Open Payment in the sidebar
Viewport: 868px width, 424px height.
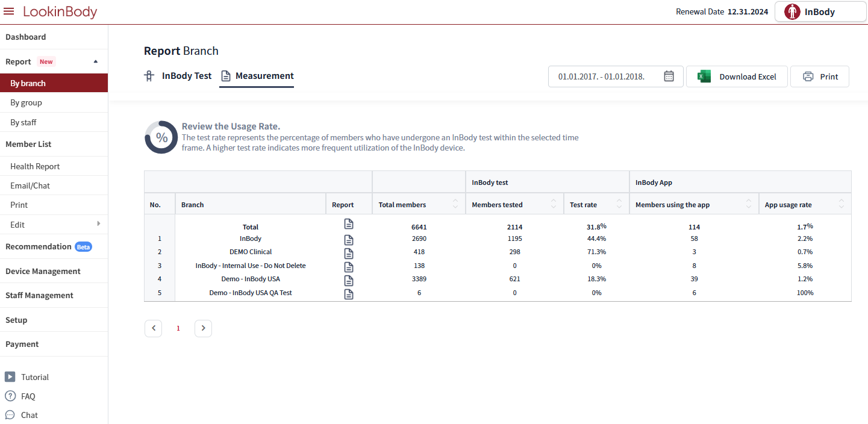pyautogui.click(x=54, y=344)
